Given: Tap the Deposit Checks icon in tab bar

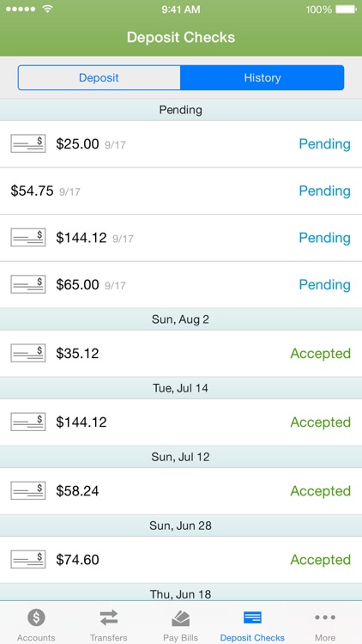Looking at the screenshot, I should pyautogui.click(x=252, y=617).
